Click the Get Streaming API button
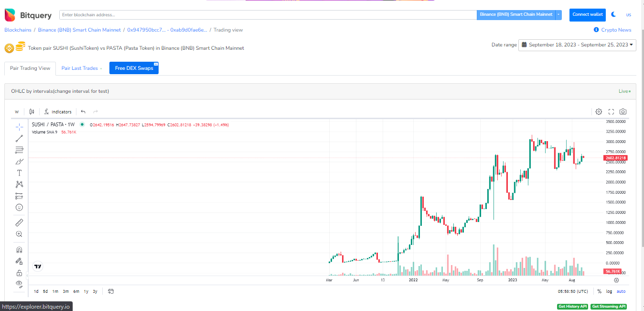 point(609,306)
